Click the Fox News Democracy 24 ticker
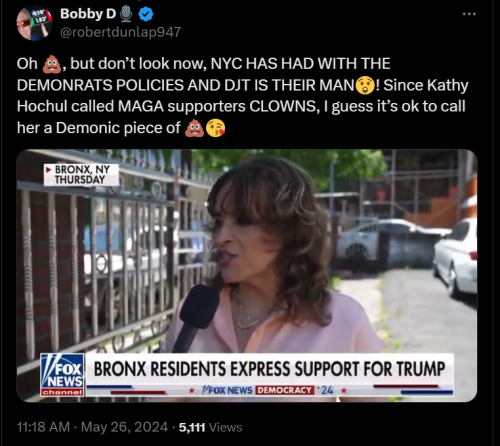Screen dimensions: 500x446 coord(268,390)
